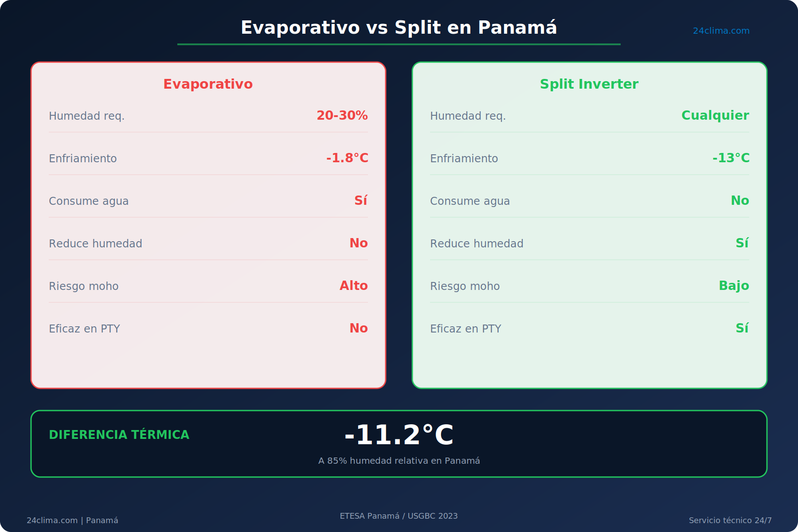The height and width of the screenshot is (532, 798).
Task: Click the Evaporativo vs Split en Panamá title
Action: [x=399, y=27]
